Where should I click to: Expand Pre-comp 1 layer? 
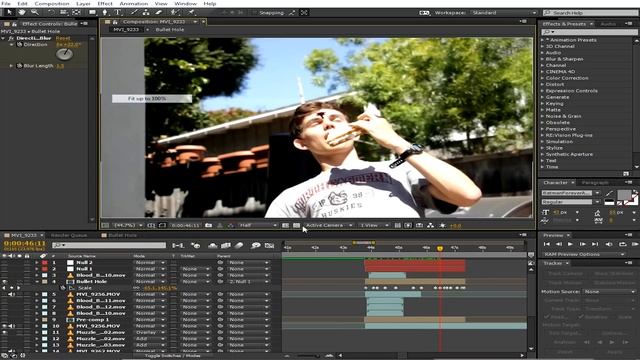pos(37,320)
